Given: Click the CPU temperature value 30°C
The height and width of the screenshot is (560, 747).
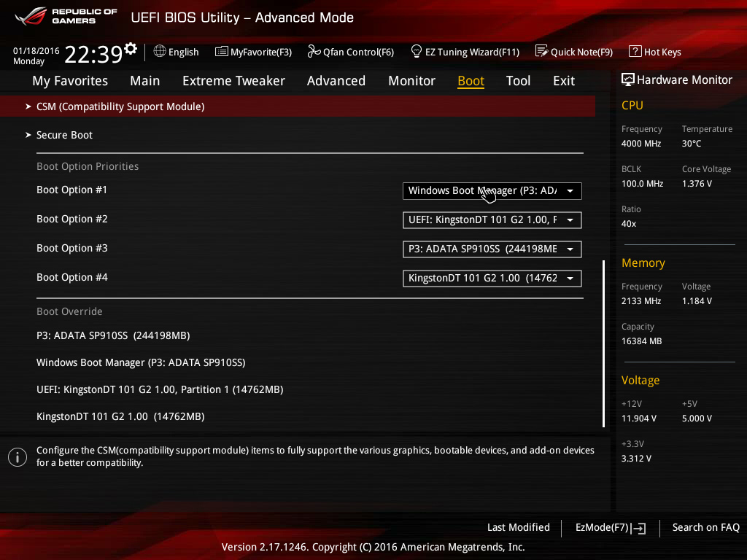Looking at the screenshot, I should tap(692, 144).
